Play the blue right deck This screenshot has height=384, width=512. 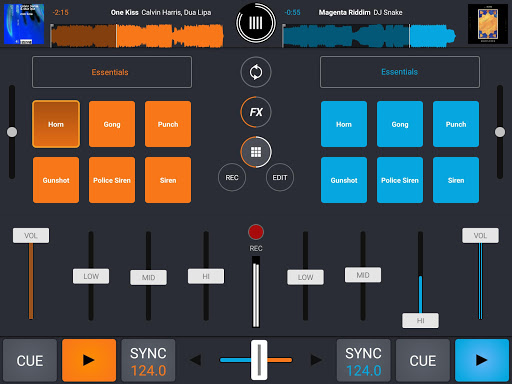pos(482,360)
